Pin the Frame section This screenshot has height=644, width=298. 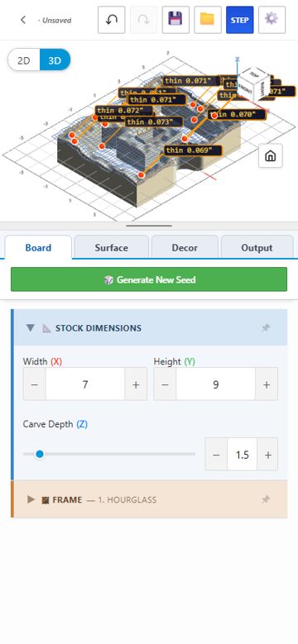(x=267, y=499)
